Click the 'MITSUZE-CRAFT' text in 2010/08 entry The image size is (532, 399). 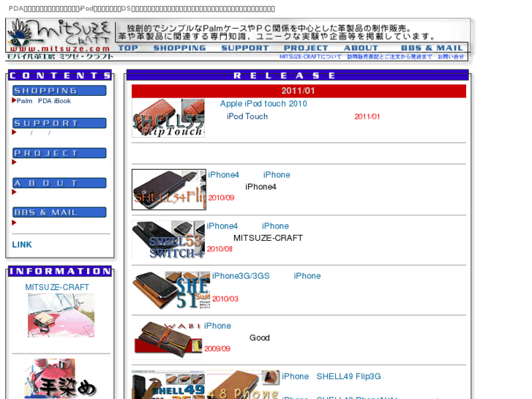point(268,238)
